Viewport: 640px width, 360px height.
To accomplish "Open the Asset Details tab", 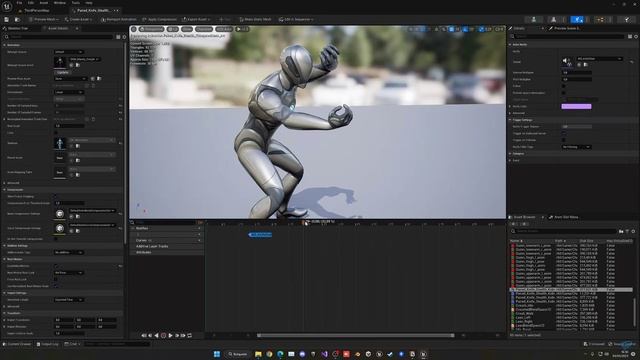I will tap(57, 29).
